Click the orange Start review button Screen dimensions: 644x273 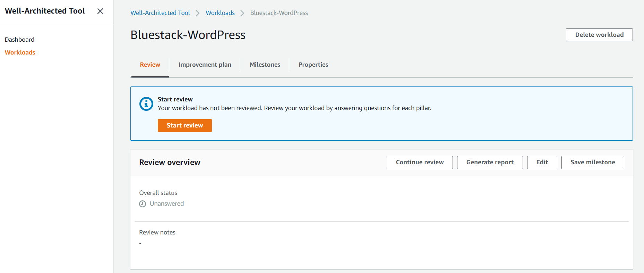click(185, 125)
